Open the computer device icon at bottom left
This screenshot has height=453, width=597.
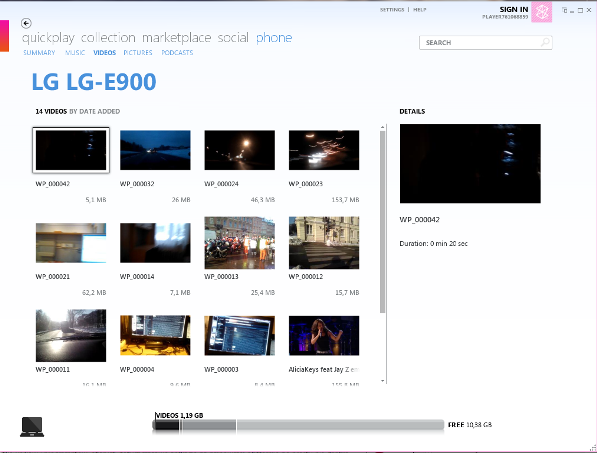point(32,427)
